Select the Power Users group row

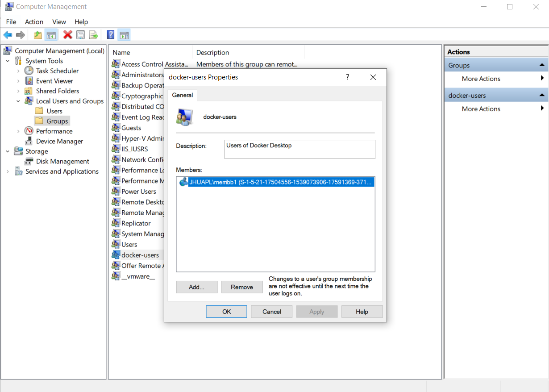[138, 192]
